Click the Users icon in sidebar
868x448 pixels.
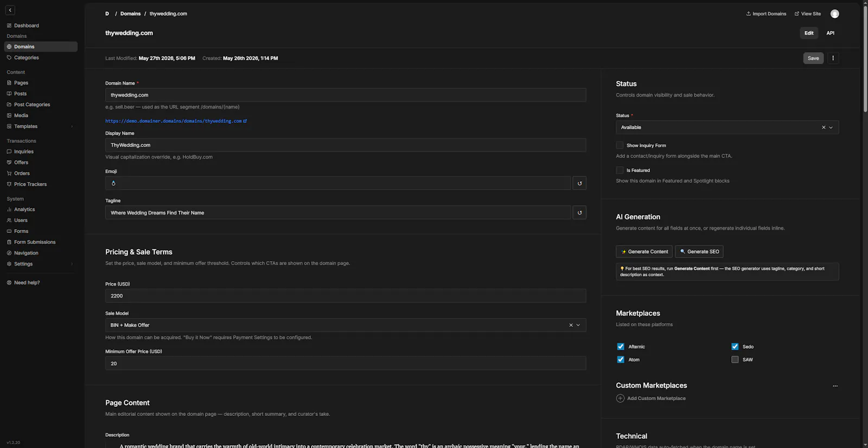[9, 220]
